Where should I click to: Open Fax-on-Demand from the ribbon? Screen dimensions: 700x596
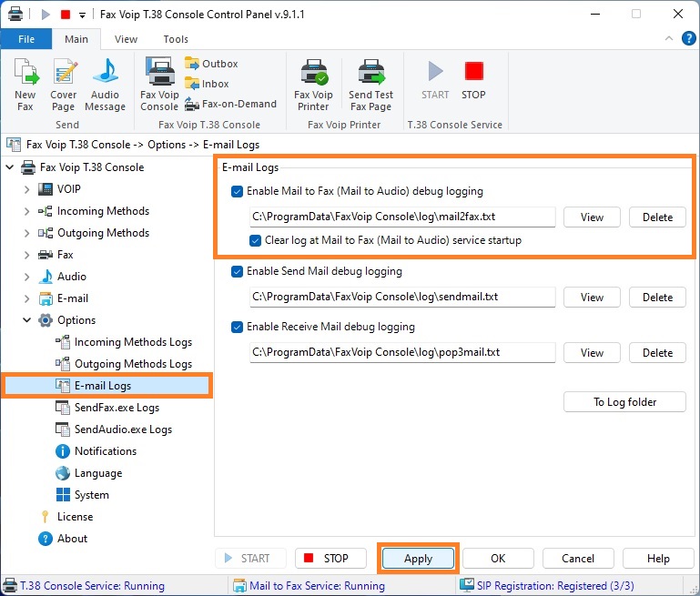tap(231, 104)
